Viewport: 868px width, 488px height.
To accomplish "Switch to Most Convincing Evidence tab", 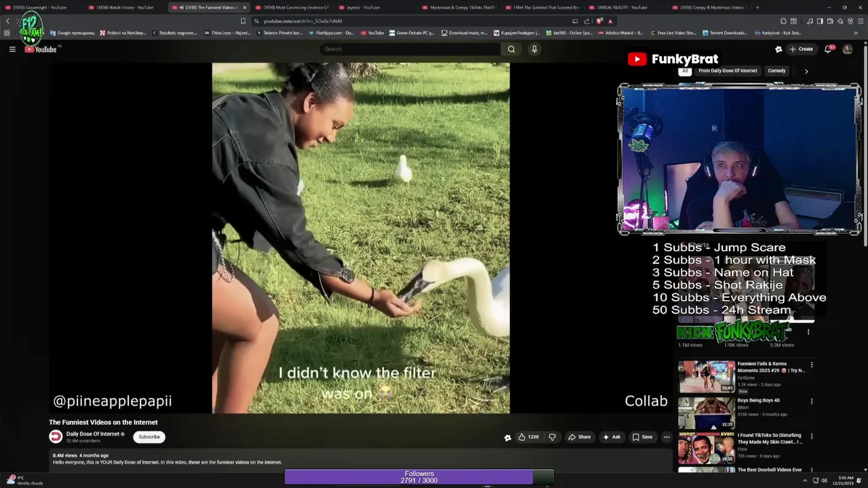I will (292, 7).
